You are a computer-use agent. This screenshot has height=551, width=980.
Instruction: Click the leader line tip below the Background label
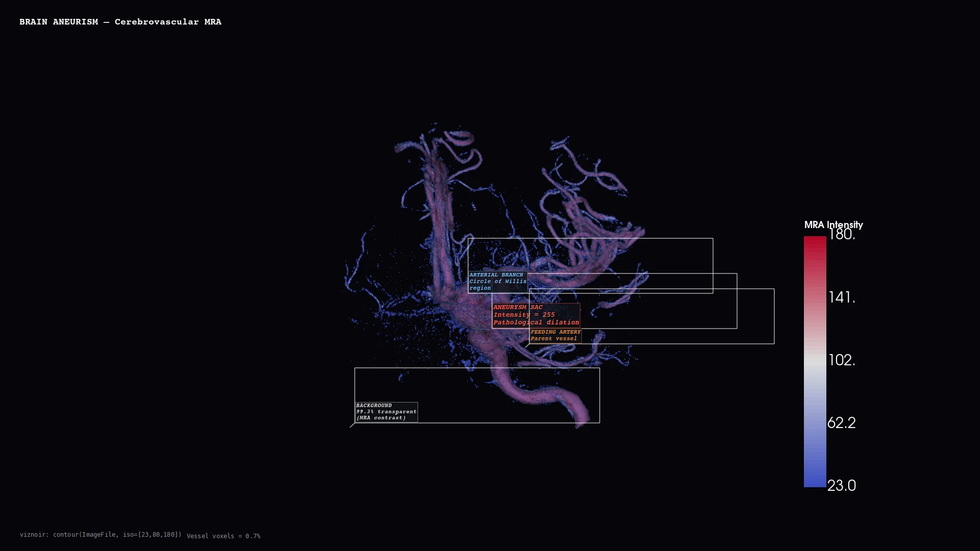tap(351, 427)
